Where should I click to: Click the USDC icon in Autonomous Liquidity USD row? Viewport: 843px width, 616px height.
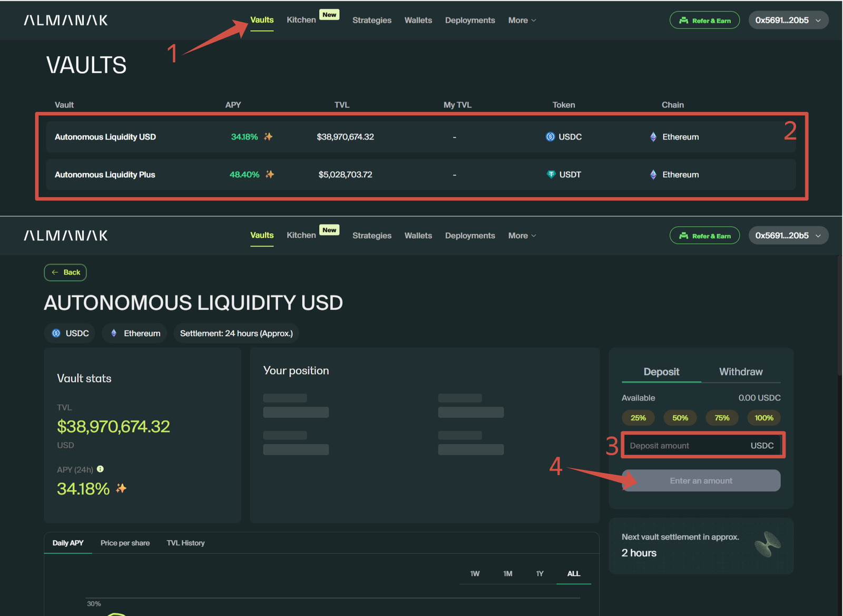[550, 136]
